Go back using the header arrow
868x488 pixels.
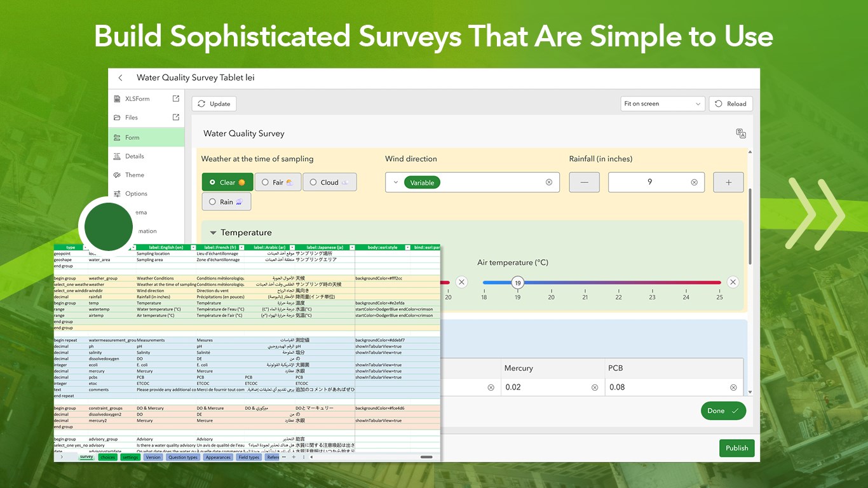click(120, 78)
